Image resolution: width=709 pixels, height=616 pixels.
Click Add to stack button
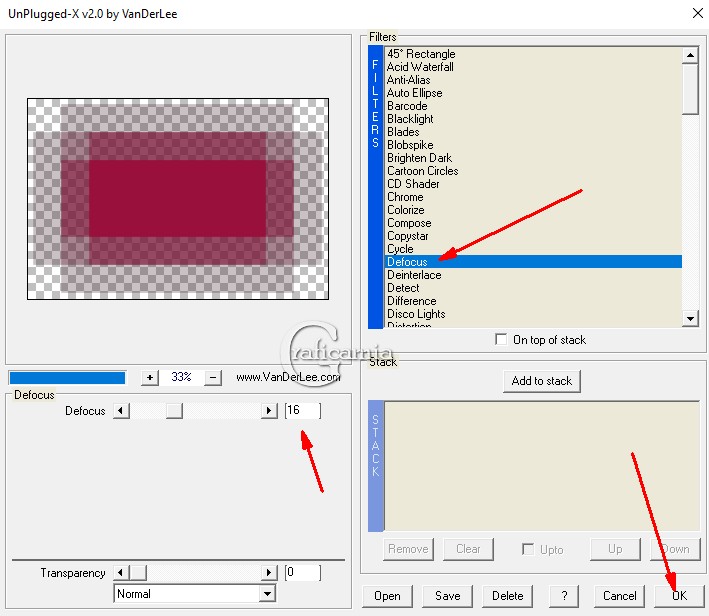pyautogui.click(x=542, y=381)
